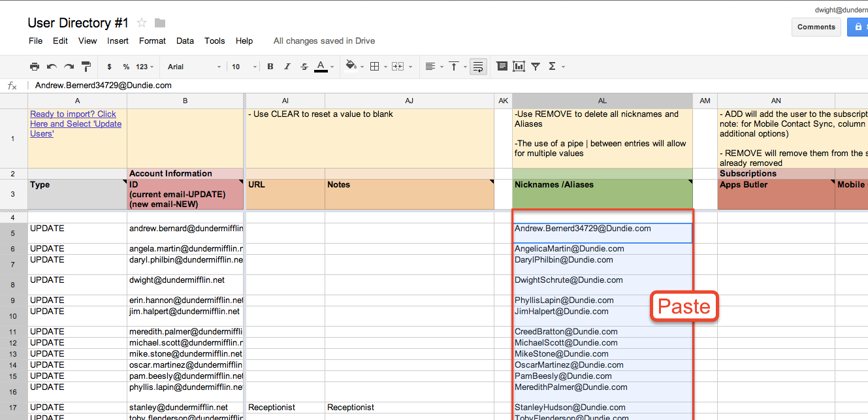The height and width of the screenshot is (420, 868).
Task: Insert a comment via toolbar icon
Action: pos(502,67)
